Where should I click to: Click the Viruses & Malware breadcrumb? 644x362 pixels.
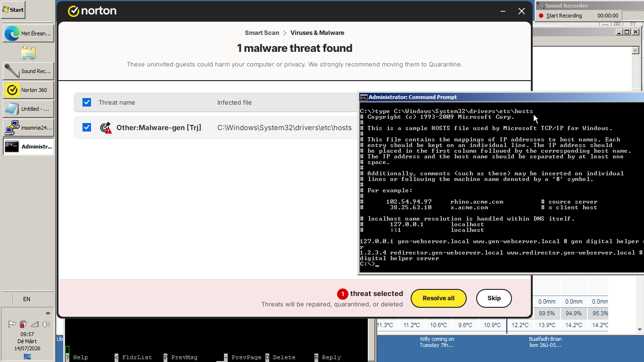tap(317, 33)
